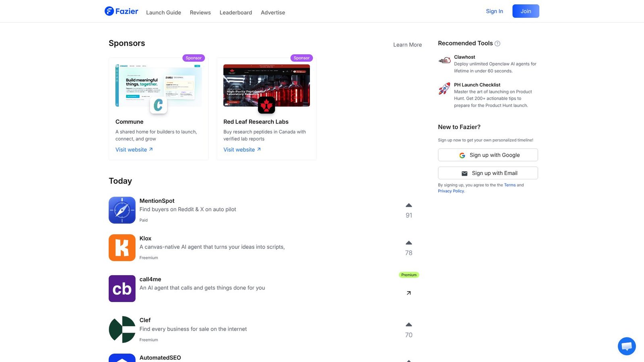Open the Leaderboard nav item
The image size is (644, 362).
point(236,12)
